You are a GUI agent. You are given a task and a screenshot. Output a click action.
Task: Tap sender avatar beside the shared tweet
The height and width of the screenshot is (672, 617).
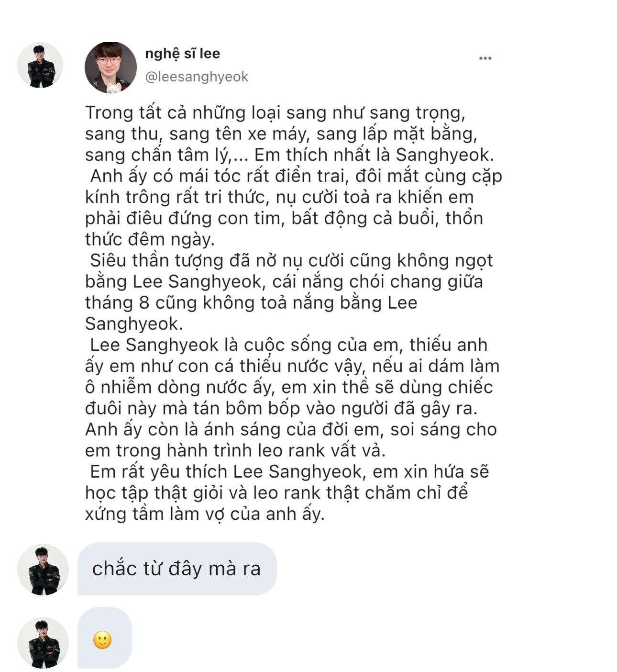coord(40,66)
